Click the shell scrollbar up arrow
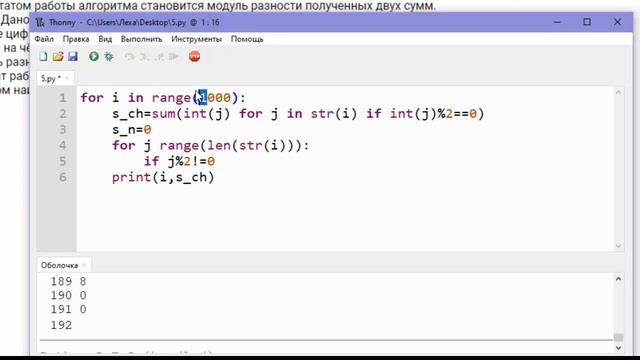Image resolution: width=640 pixels, height=360 pixels. 618,279
